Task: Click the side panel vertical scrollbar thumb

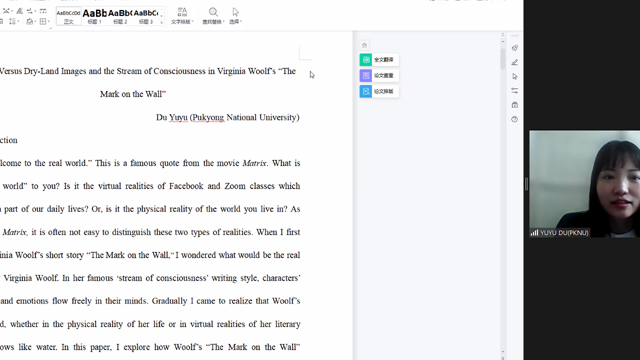Action: (x=503, y=58)
